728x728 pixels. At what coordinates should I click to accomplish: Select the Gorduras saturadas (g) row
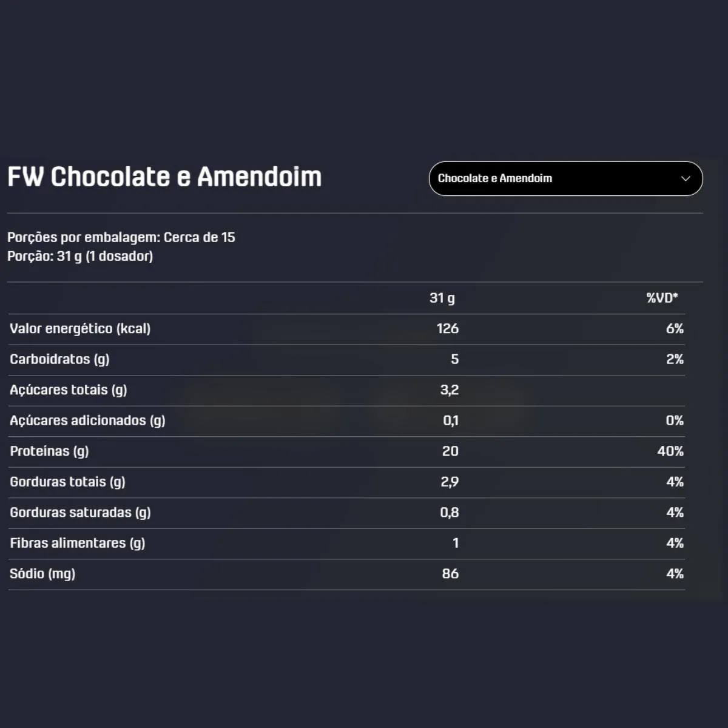346,513
